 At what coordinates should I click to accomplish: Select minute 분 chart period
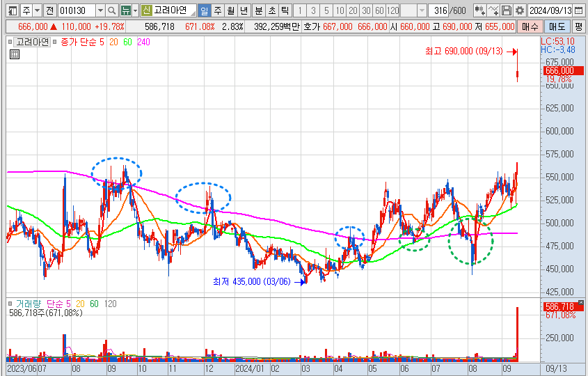click(259, 10)
